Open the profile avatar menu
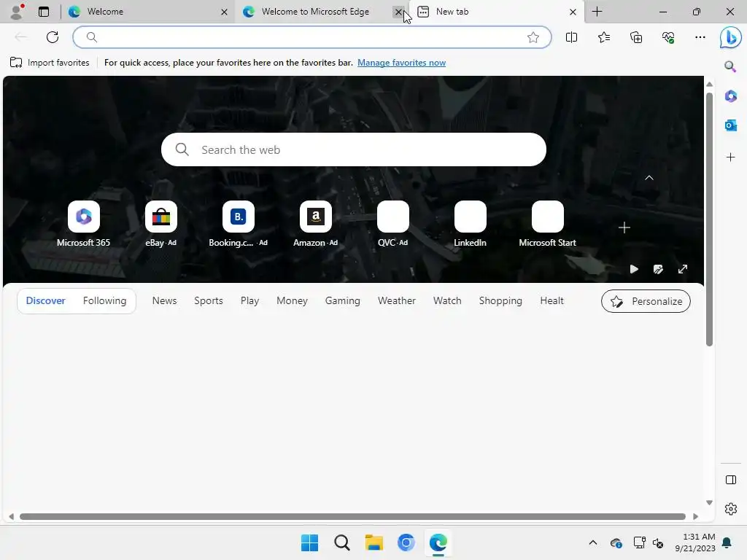This screenshot has height=560, width=747. tap(17, 12)
